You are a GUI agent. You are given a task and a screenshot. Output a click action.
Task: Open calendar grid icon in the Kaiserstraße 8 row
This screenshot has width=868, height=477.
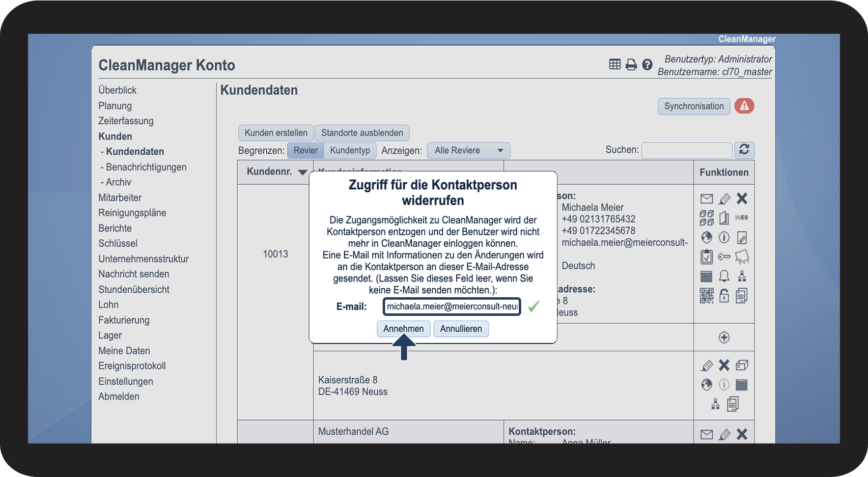coord(742,385)
